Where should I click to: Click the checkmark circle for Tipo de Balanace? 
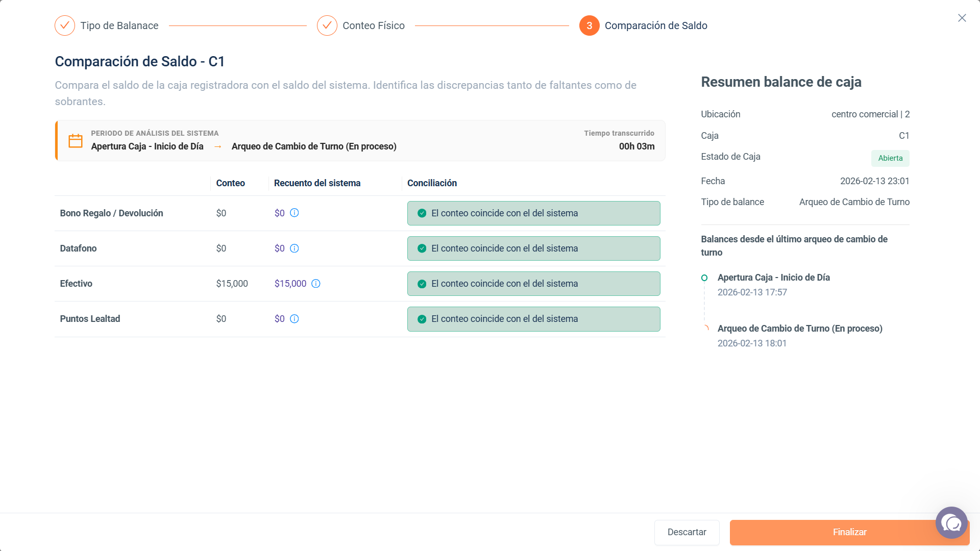click(65, 26)
